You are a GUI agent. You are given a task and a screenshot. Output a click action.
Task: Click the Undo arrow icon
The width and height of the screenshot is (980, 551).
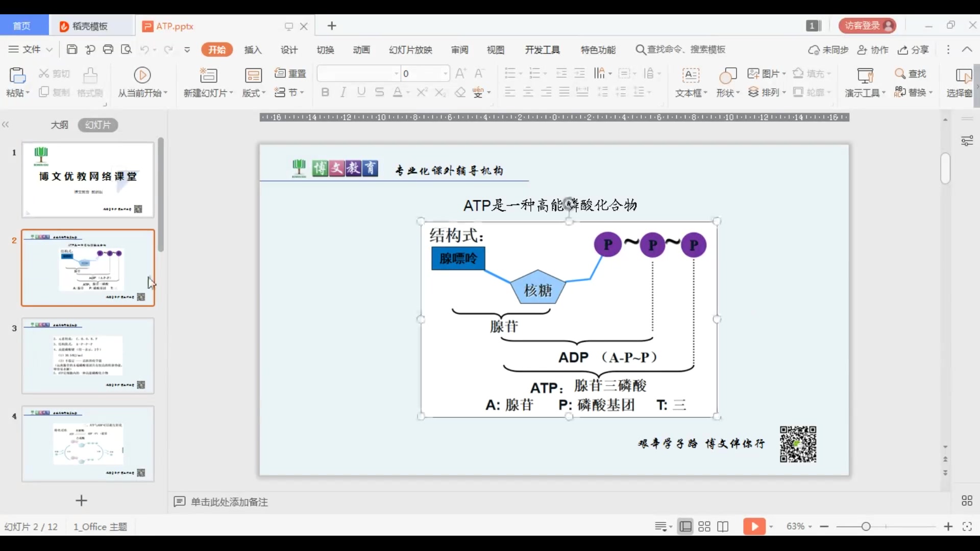coord(144,49)
